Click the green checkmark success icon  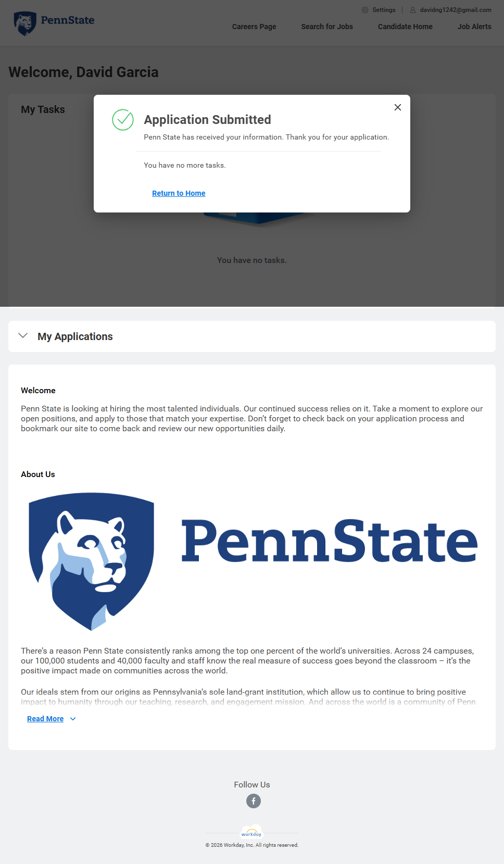[x=123, y=120]
